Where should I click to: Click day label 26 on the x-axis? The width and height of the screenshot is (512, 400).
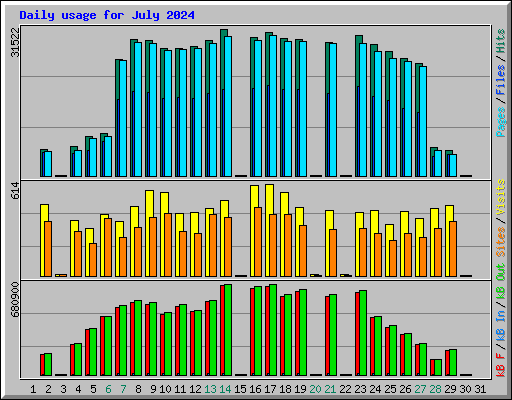click(405, 389)
